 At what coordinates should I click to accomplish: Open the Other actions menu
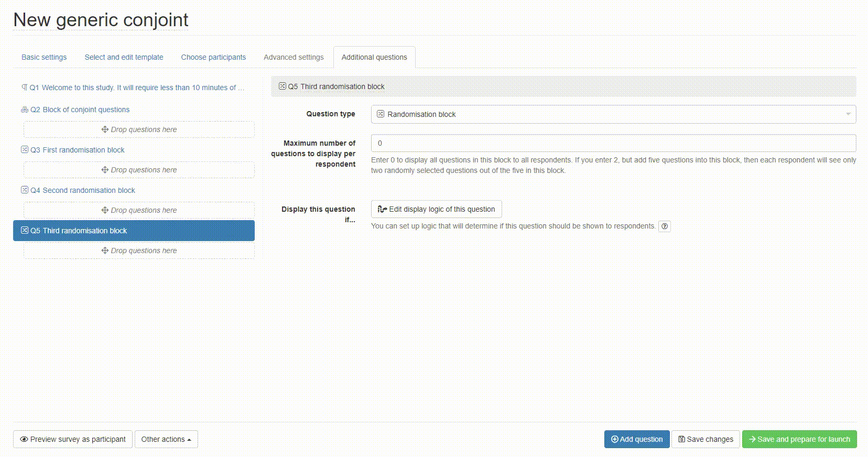point(166,439)
